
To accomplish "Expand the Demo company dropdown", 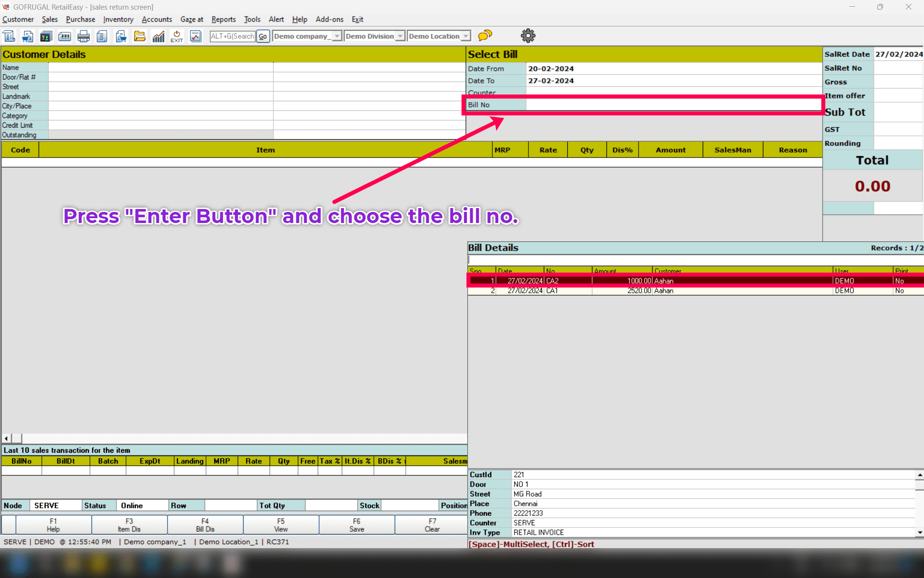I will point(337,36).
